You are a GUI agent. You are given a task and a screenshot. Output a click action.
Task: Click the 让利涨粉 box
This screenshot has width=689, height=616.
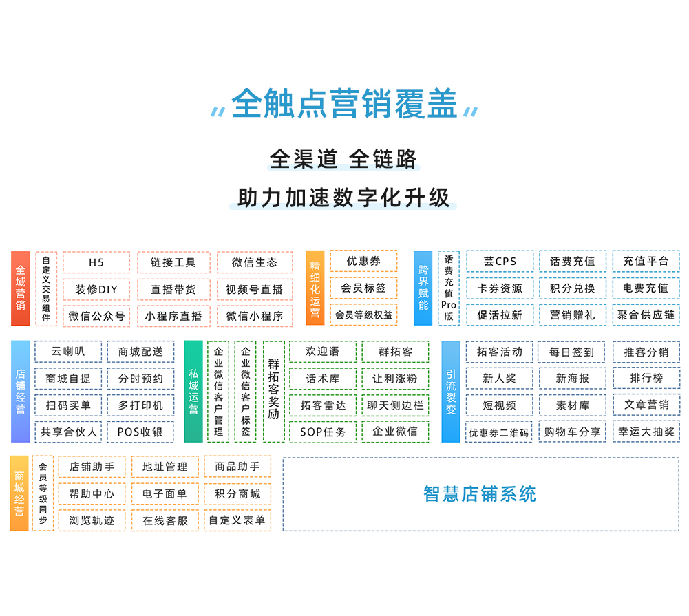coord(396,379)
